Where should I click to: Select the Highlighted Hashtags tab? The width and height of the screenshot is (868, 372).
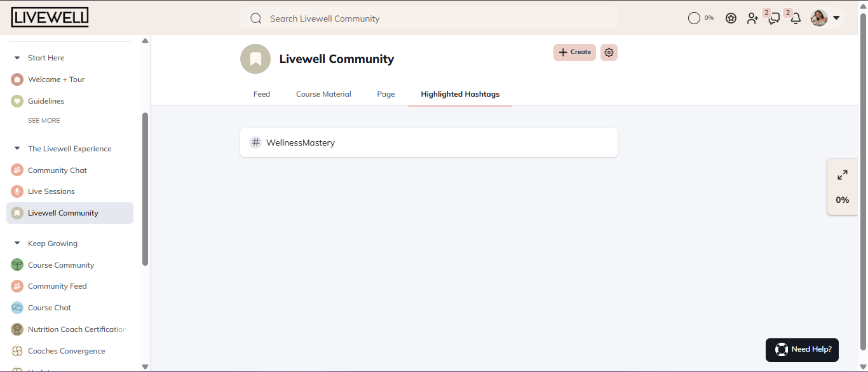pyautogui.click(x=460, y=94)
